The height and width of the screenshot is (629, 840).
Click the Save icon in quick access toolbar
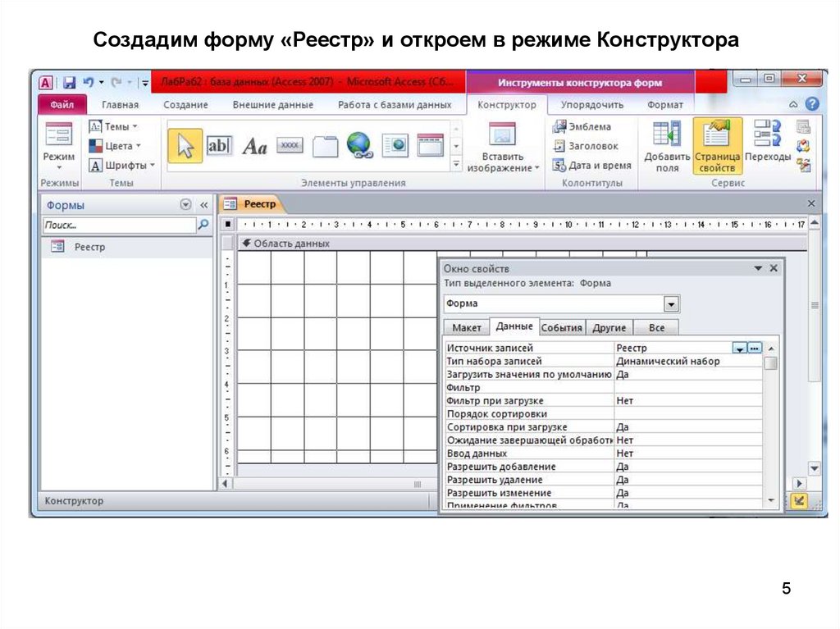[x=70, y=83]
